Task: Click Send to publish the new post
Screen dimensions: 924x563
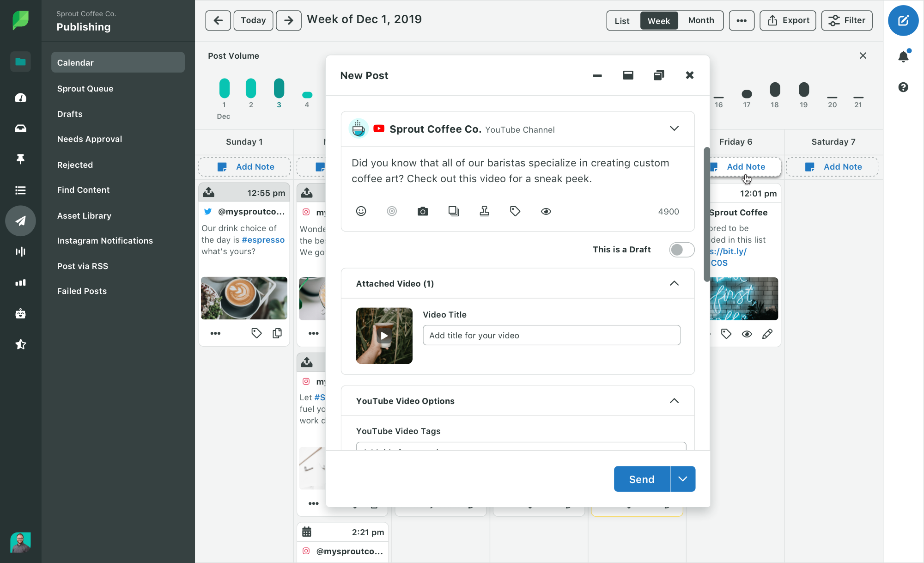Action: (642, 479)
